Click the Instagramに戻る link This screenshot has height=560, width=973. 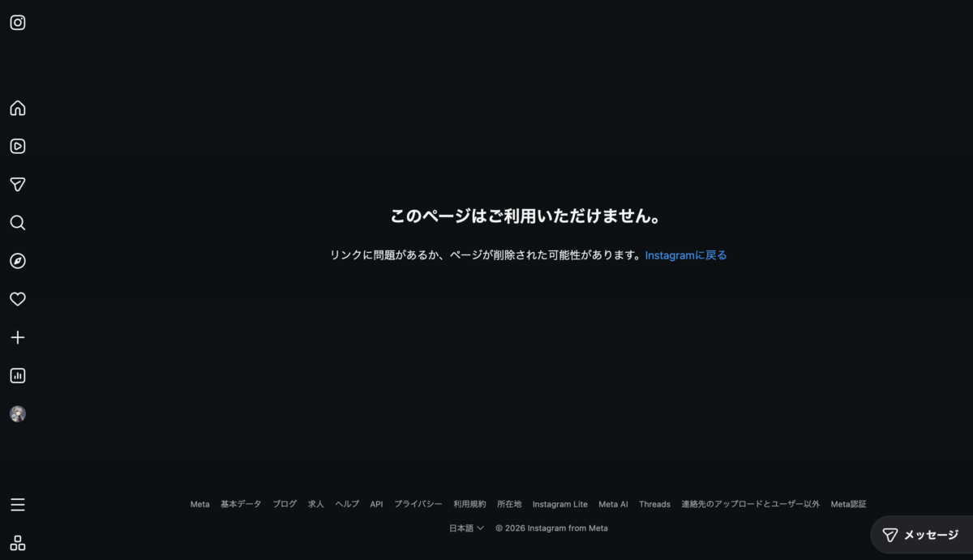pos(686,255)
